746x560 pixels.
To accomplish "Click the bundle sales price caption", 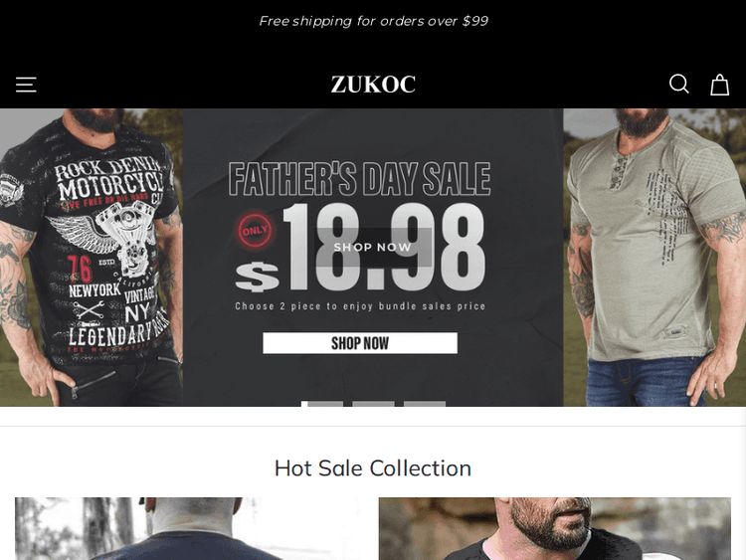I will (x=360, y=306).
